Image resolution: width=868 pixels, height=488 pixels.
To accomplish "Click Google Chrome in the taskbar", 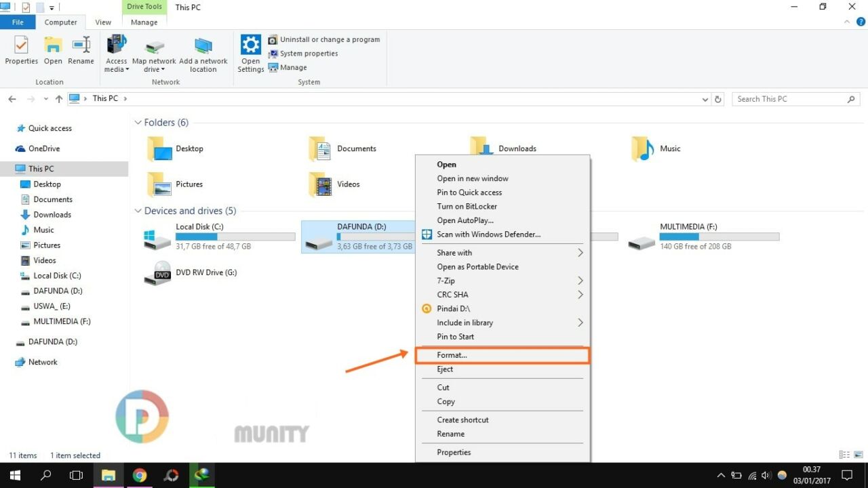I will tap(140, 475).
